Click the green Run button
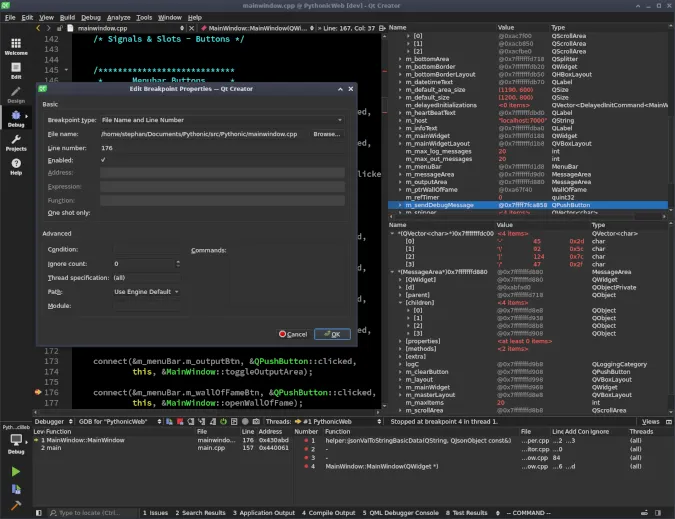This screenshot has height=519, width=675. point(16,471)
